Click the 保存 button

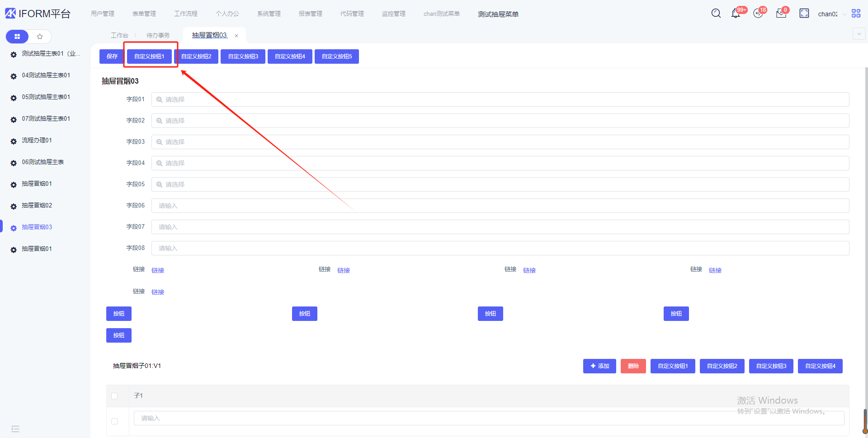(x=112, y=57)
